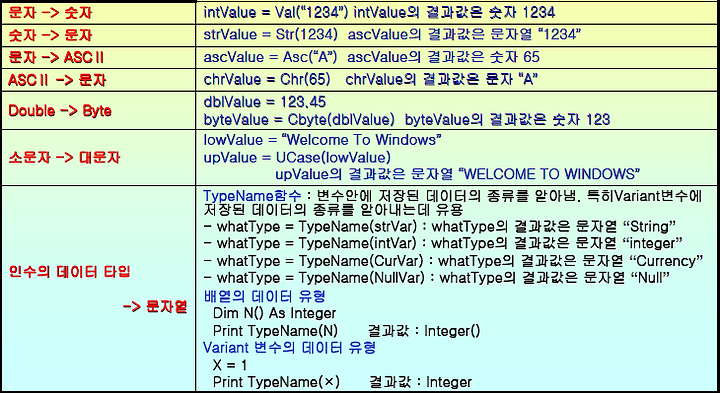
Task: Select the dblValue = 123.45 line
Action: coord(264,101)
